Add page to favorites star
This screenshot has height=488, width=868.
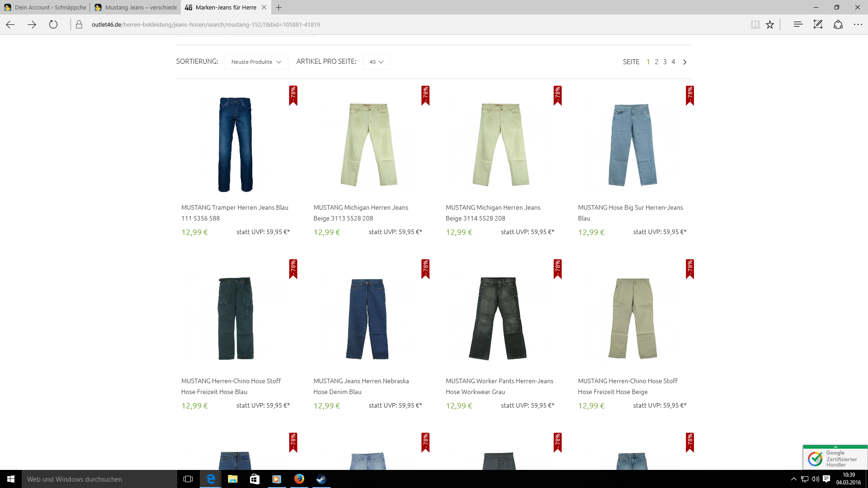pos(770,25)
